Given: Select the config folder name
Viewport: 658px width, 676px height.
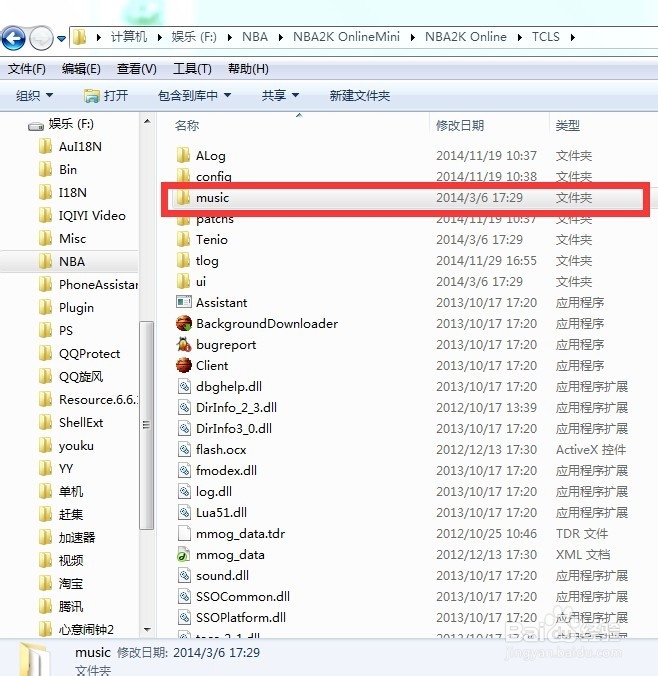Looking at the screenshot, I should (213, 176).
